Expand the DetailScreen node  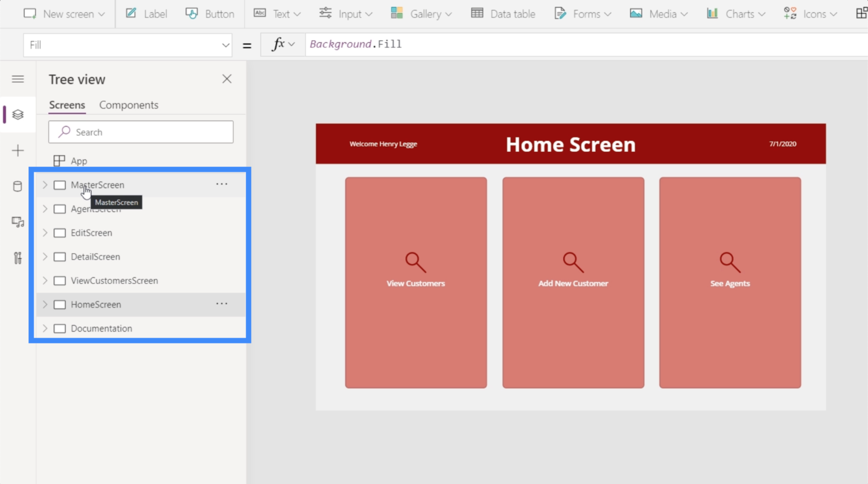point(45,257)
